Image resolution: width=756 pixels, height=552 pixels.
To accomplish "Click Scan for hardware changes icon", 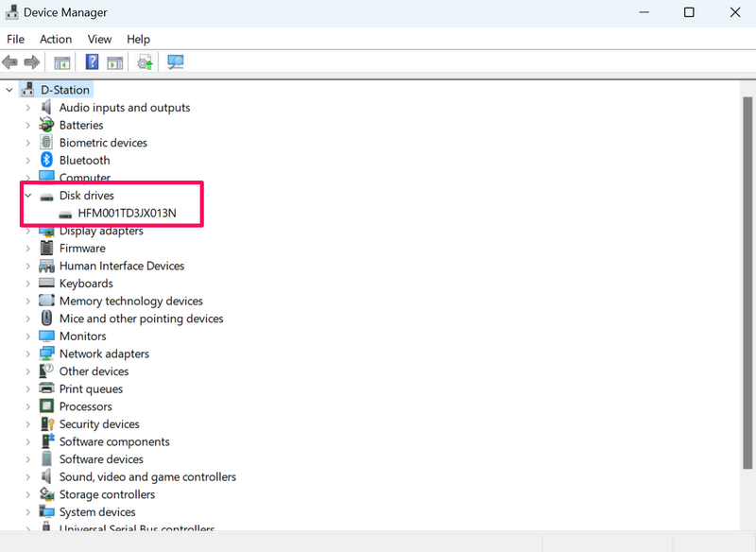I will (x=175, y=62).
